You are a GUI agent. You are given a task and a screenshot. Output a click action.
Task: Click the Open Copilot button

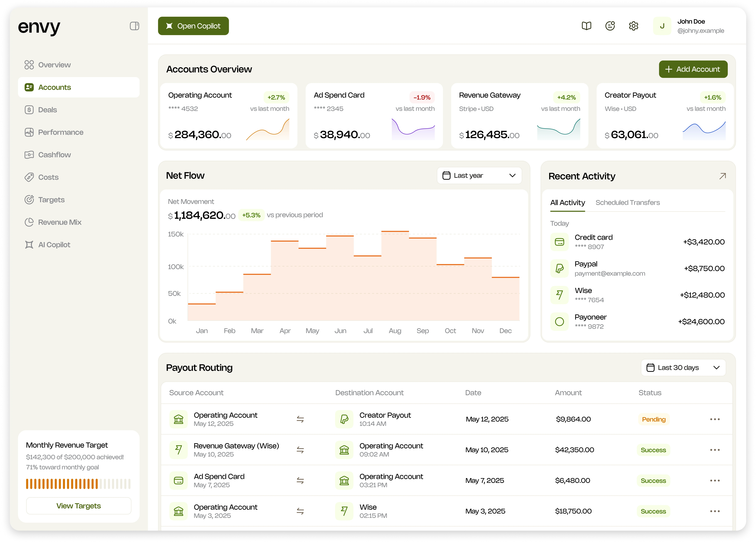[x=193, y=26]
